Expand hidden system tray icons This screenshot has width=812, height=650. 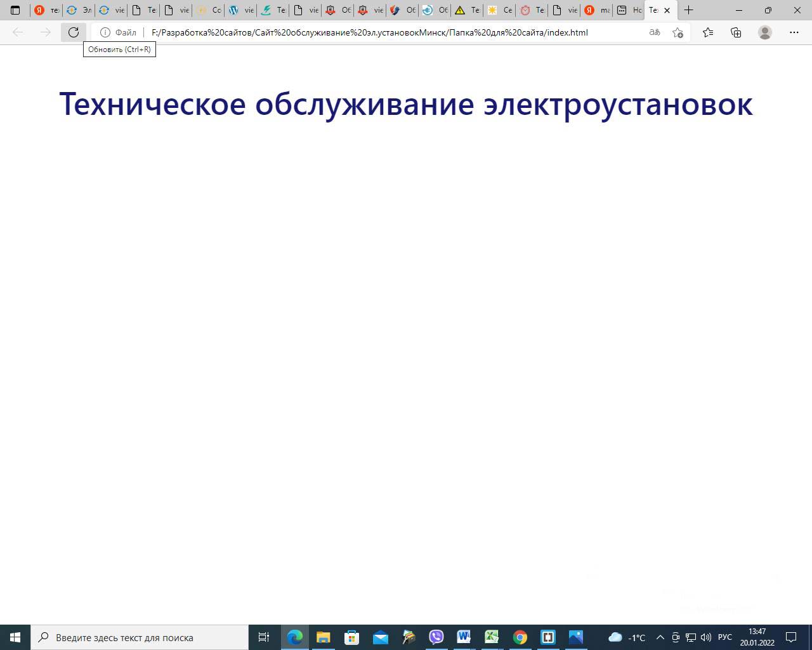click(x=660, y=637)
